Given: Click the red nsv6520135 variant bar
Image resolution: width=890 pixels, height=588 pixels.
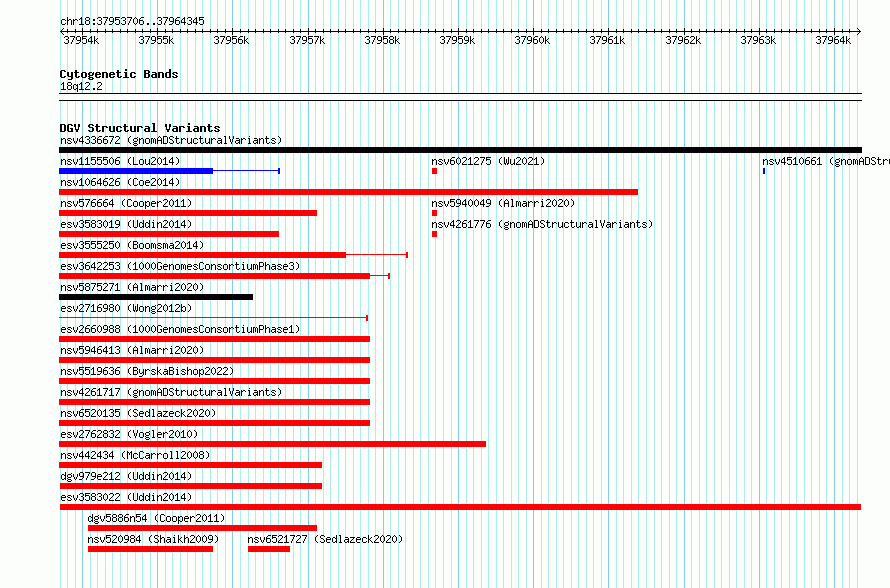Looking at the screenshot, I should coord(215,423).
